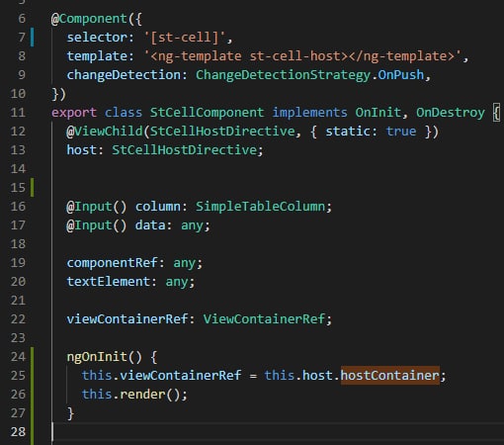Click 'viewContainerRef' on line 25

pyautogui.click(x=181, y=376)
